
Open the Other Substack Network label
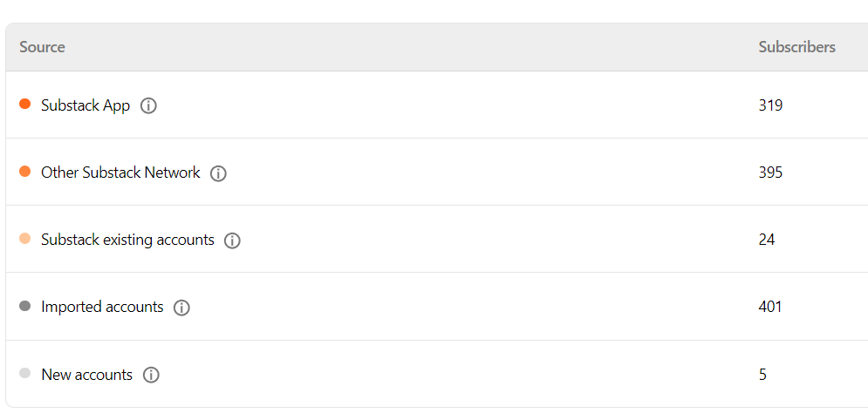pyautogui.click(x=120, y=173)
